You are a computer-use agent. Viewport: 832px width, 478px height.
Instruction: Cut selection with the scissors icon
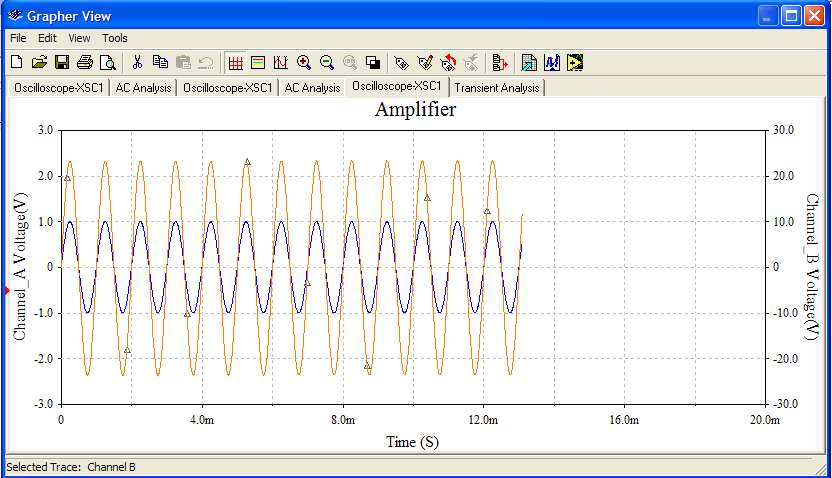138,63
